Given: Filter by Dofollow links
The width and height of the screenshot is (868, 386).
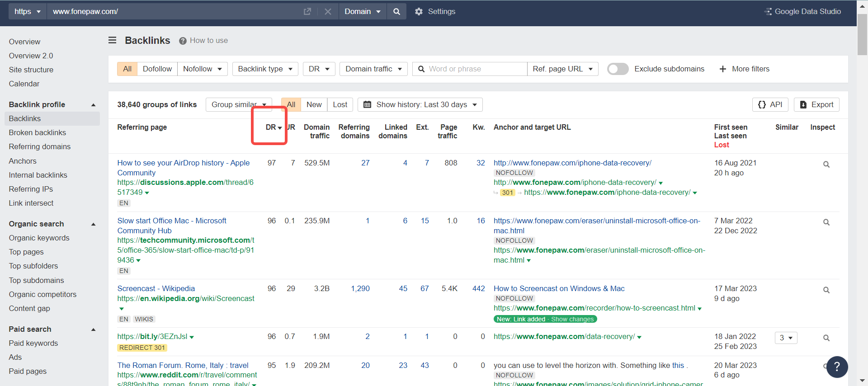Looking at the screenshot, I should (157, 69).
